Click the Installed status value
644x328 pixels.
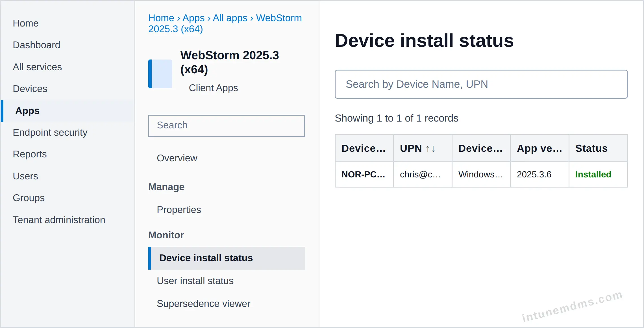point(593,174)
